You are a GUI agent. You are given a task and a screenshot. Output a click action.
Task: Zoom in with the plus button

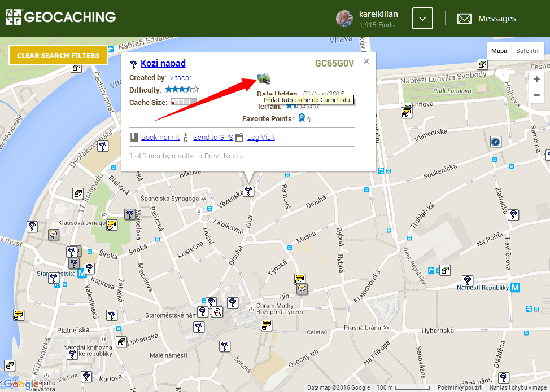536,80
